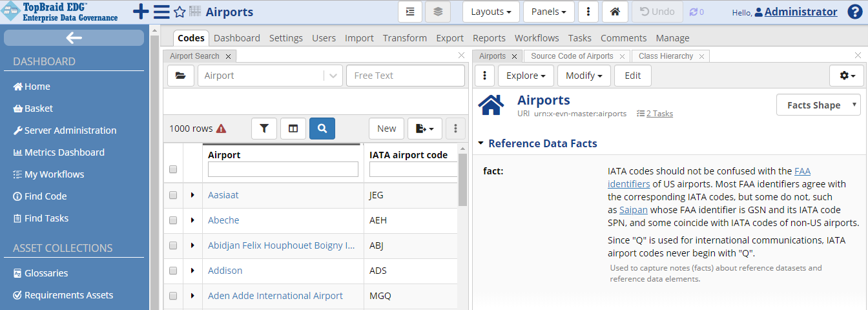Open folder icon in Airport Search
Viewport: 868px width, 310px height.
[180, 76]
